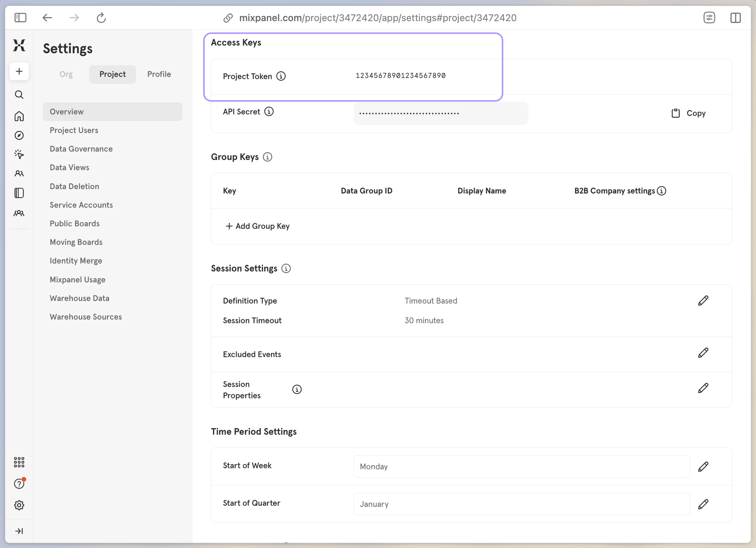
Task: Open the compass explore icon
Action: click(x=19, y=136)
